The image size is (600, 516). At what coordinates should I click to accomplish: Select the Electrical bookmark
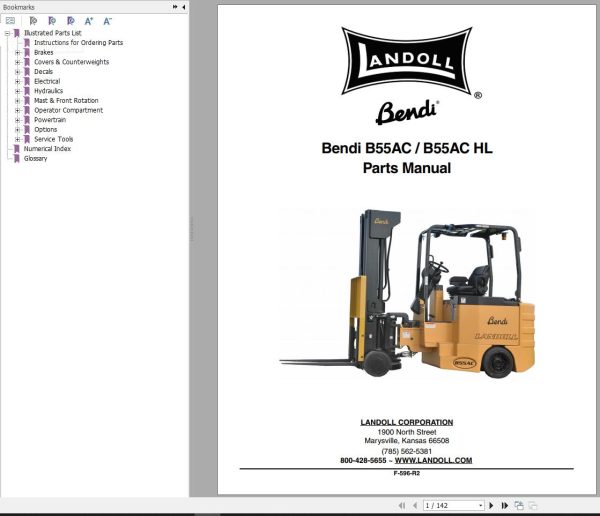click(47, 82)
